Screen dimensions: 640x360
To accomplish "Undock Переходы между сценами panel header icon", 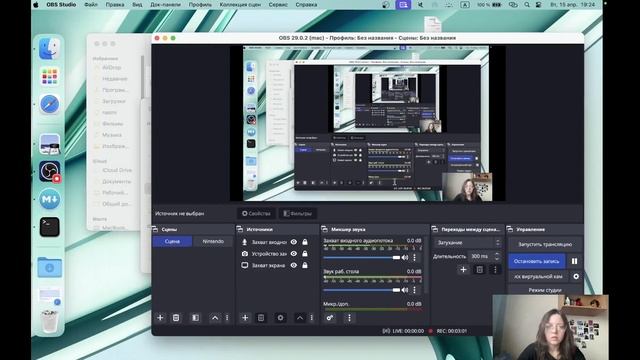I will [435, 229].
